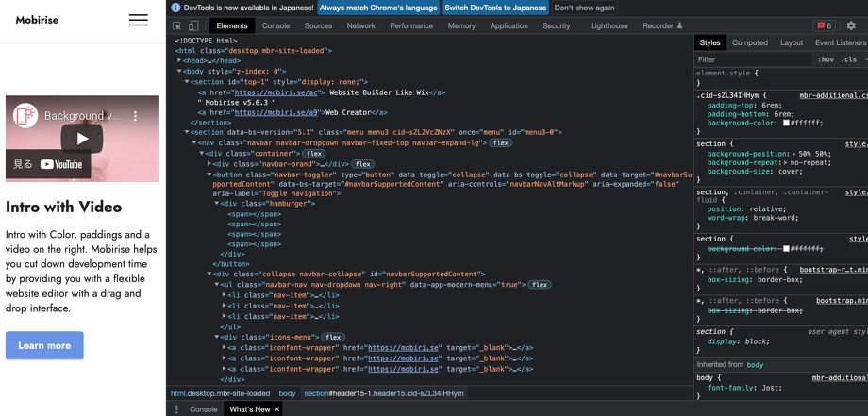The image size is (868, 416).
Task: Open the YouTube video's three-dot menu
Action: click(135, 116)
